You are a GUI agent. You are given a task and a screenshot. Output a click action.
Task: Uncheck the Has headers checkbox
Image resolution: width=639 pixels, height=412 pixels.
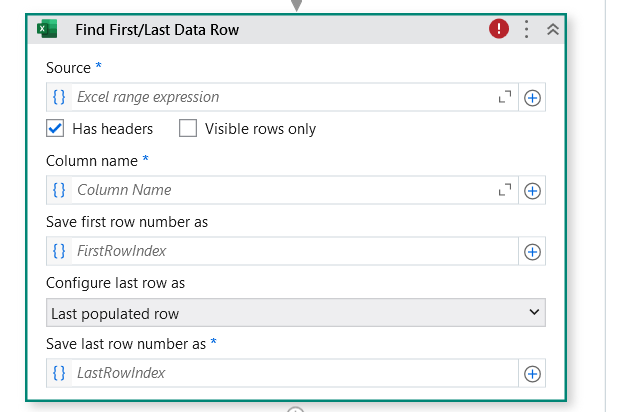pos(56,128)
